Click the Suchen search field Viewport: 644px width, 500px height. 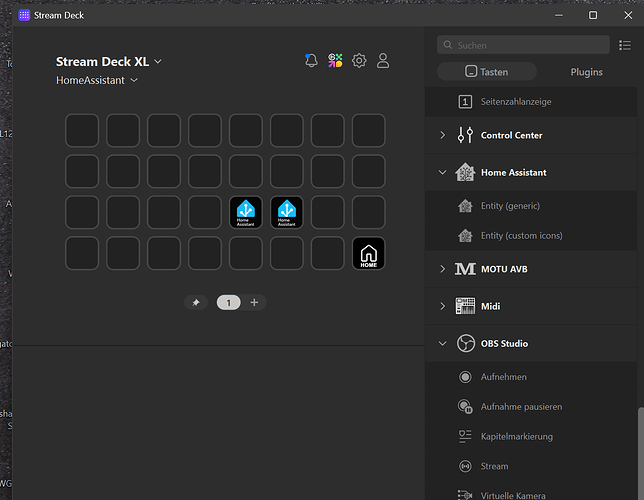[523, 45]
